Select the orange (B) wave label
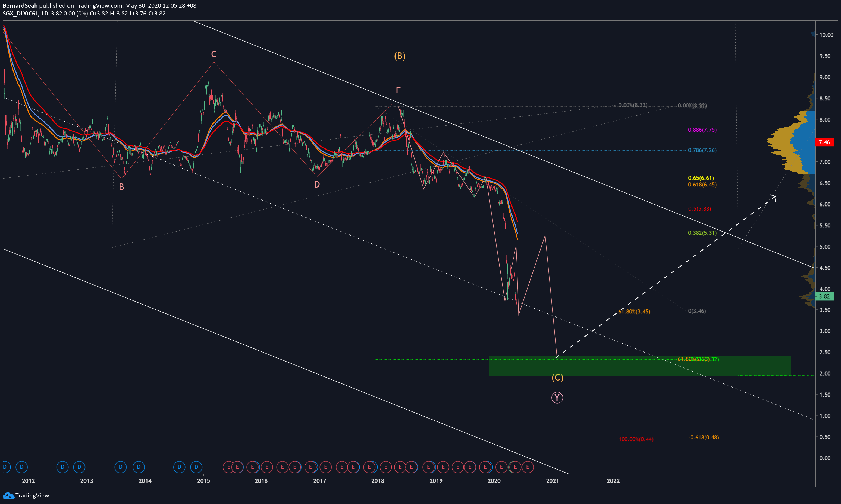The width and height of the screenshot is (841, 504). (400, 56)
